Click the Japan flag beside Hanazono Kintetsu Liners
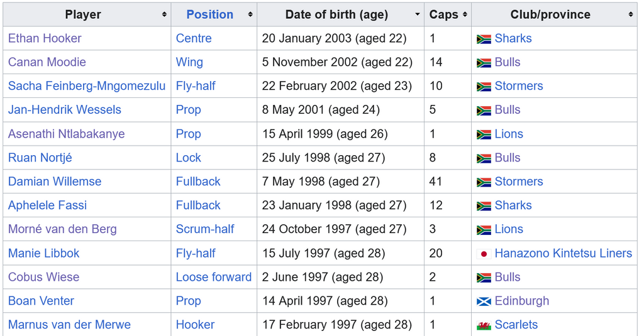This screenshot has height=336, width=644. 484,254
